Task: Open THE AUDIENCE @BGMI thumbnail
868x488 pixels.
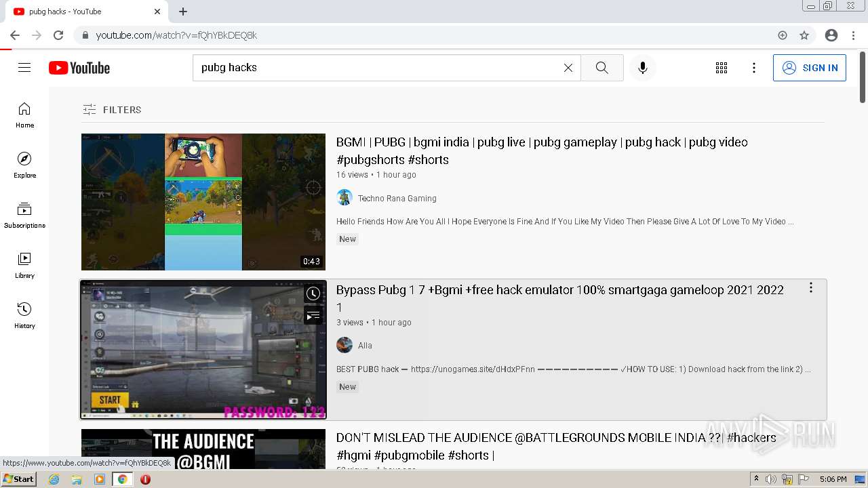Action: [203, 449]
